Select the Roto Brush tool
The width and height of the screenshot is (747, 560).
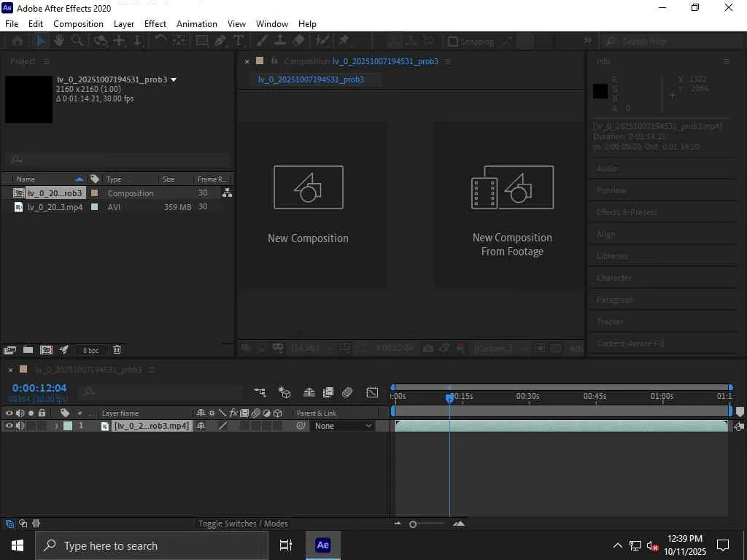coord(322,42)
